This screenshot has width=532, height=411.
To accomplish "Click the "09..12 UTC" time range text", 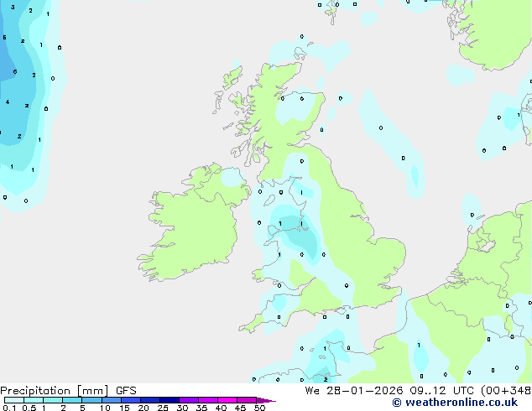I will 441,391.
